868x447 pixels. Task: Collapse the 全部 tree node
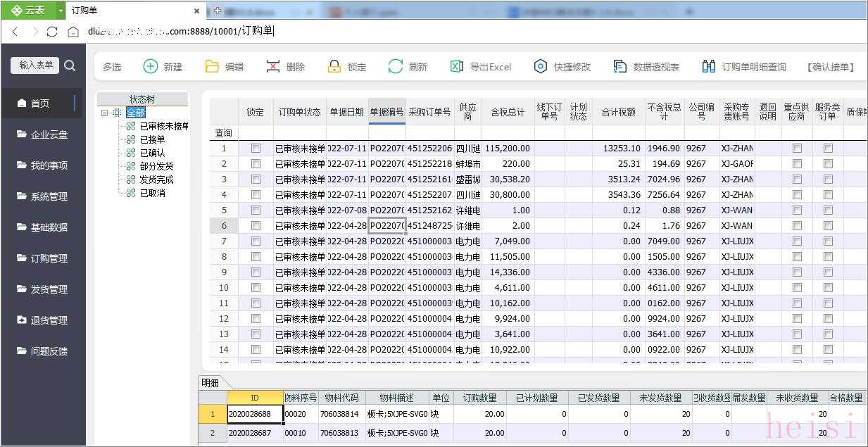tap(105, 113)
